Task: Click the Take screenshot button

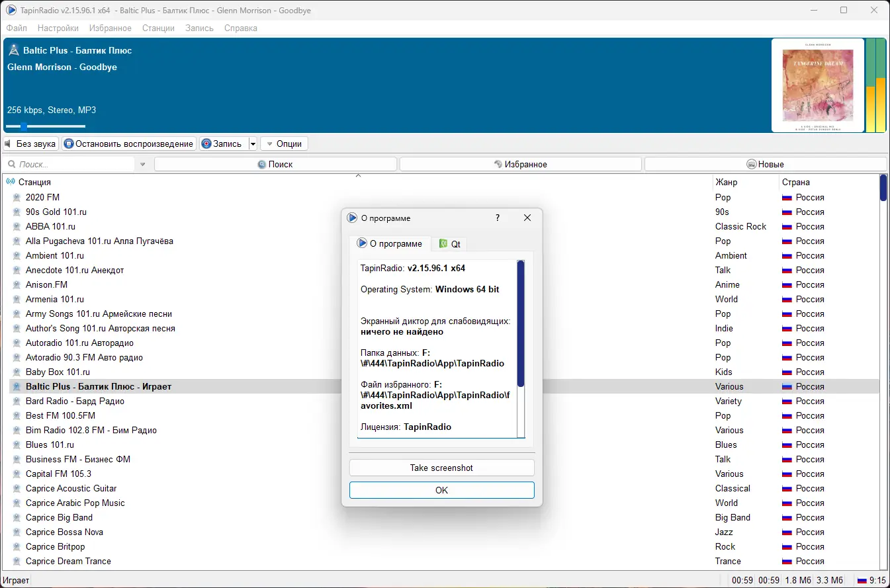Action: tap(441, 468)
